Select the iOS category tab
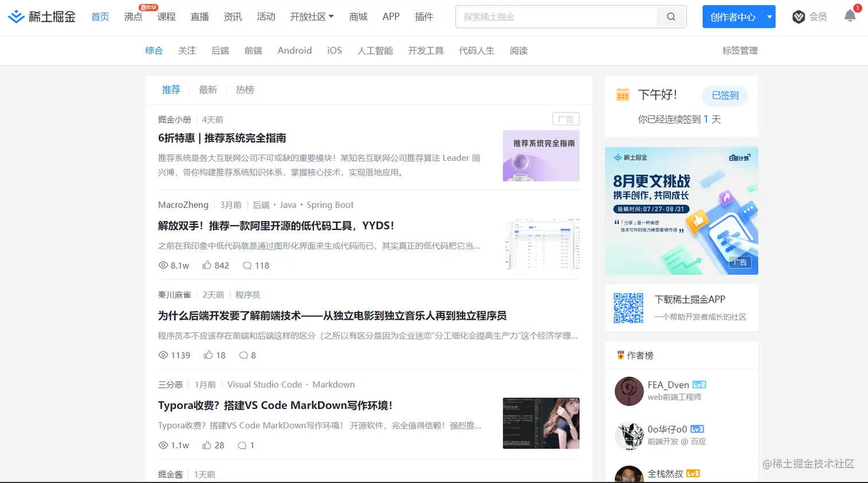The height and width of the screenshot is (483, 868). [x=335, y=51]
